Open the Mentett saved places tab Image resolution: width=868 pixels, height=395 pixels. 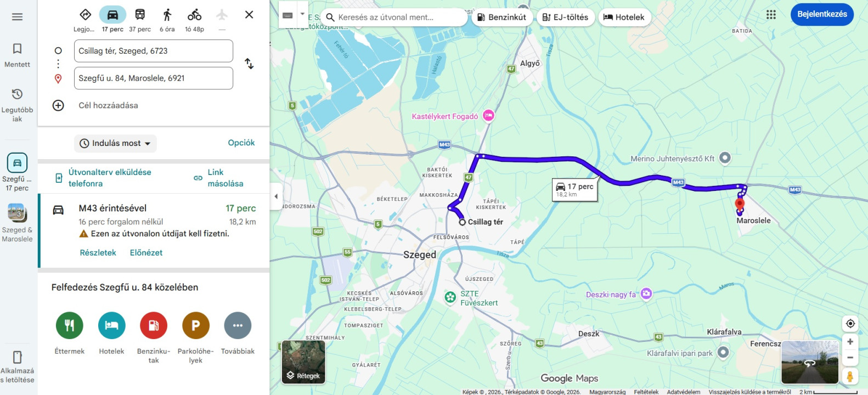pos(17,55)
